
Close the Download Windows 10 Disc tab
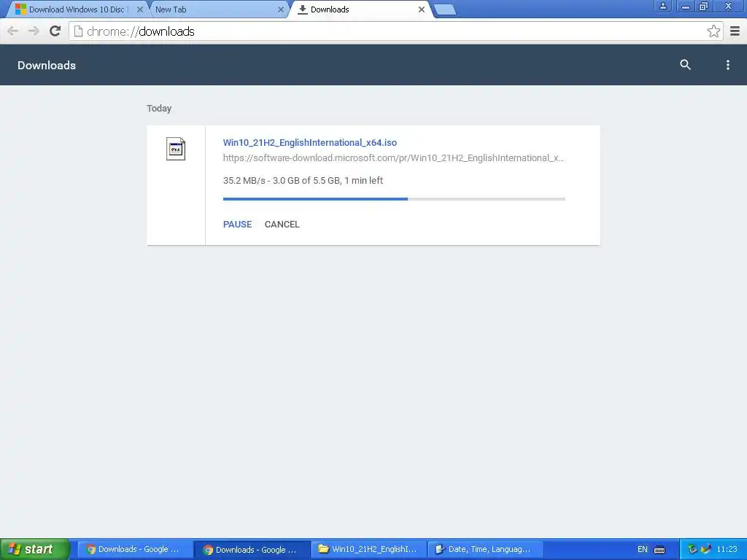(x=139, y=9)
